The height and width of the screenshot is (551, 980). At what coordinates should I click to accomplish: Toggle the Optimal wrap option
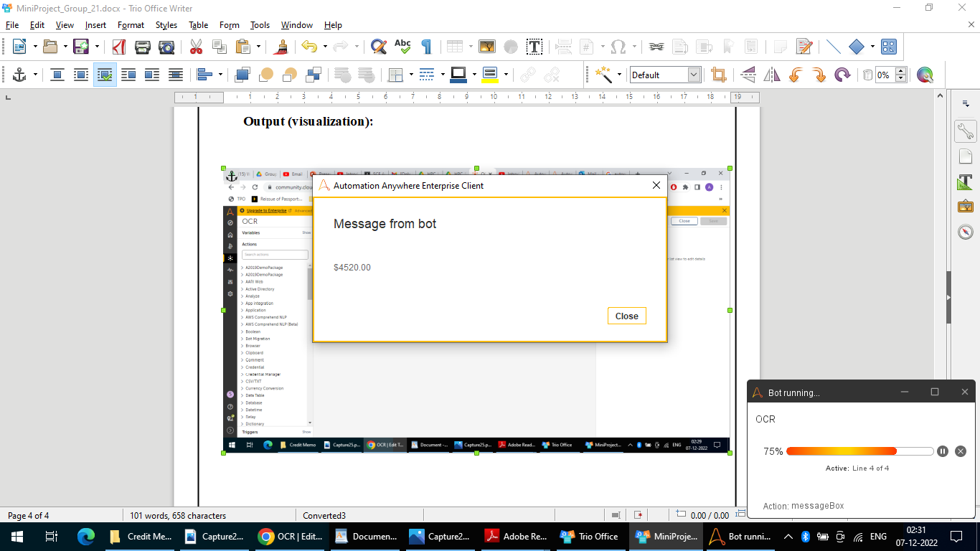pos(105,75)
